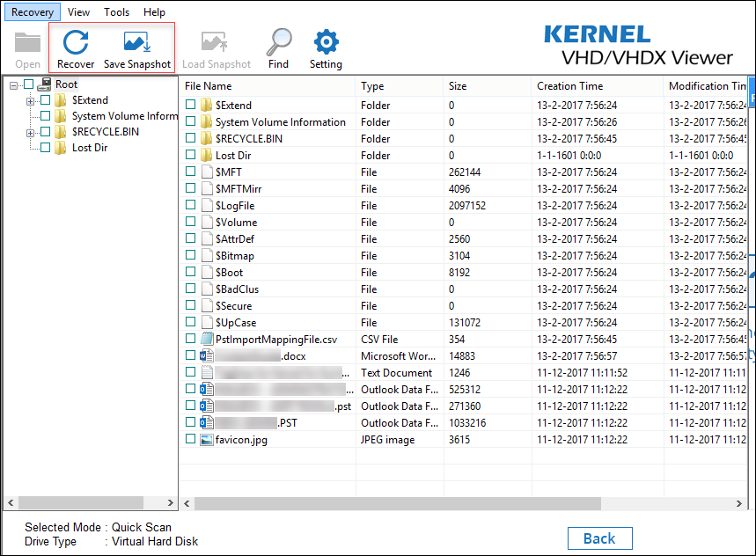Click Lost Dir folder icon in file list
The width and height of the screenshot is (756, 556).
tap(206, 155)
